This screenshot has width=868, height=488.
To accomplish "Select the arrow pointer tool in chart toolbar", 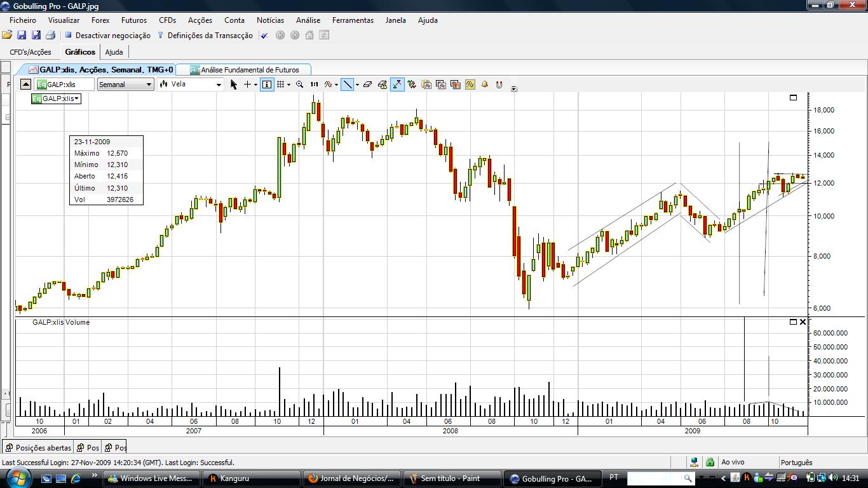I will [x=234, y=85].
